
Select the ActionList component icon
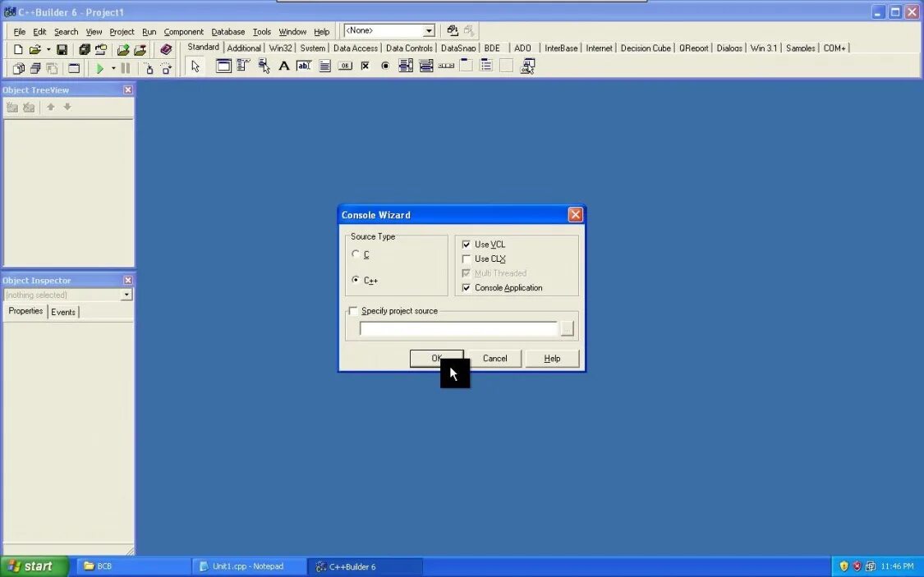tap(526, 66)
